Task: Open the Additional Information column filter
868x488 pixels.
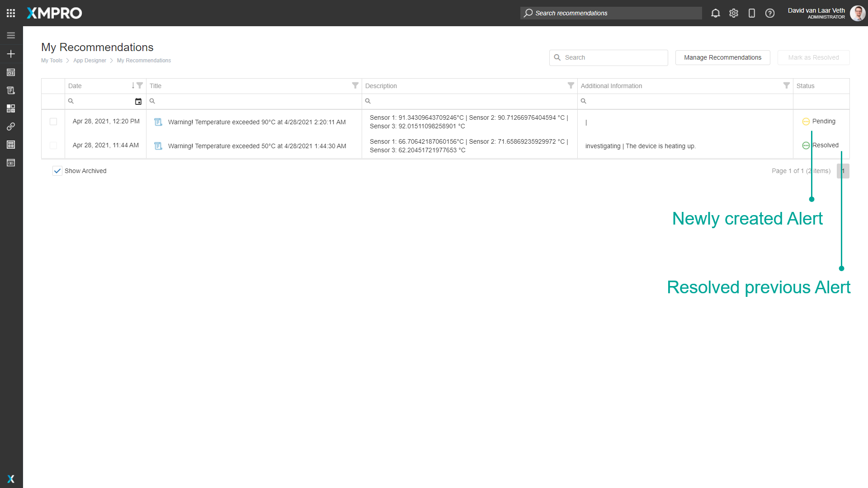Action: click(787, 85)
